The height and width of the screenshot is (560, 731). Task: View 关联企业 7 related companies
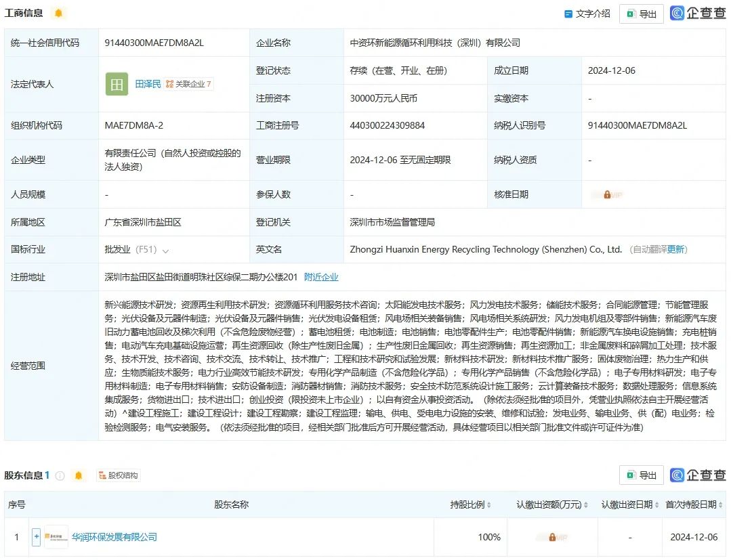click(188, 84)
